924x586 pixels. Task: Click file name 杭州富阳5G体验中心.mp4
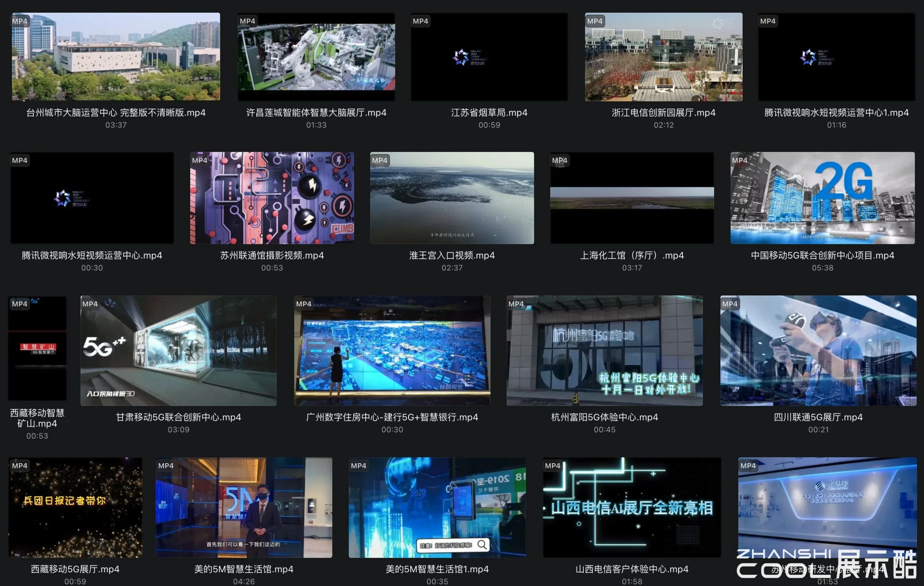pos(605,417)
